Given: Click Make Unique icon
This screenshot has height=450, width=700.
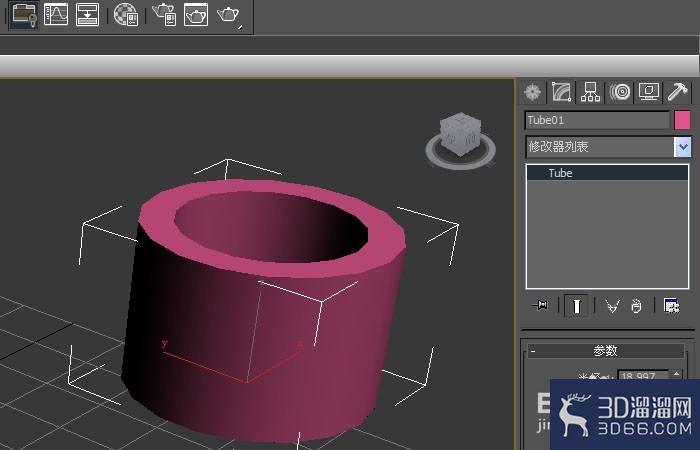Looking at the screenshot, I should [612, 306].
